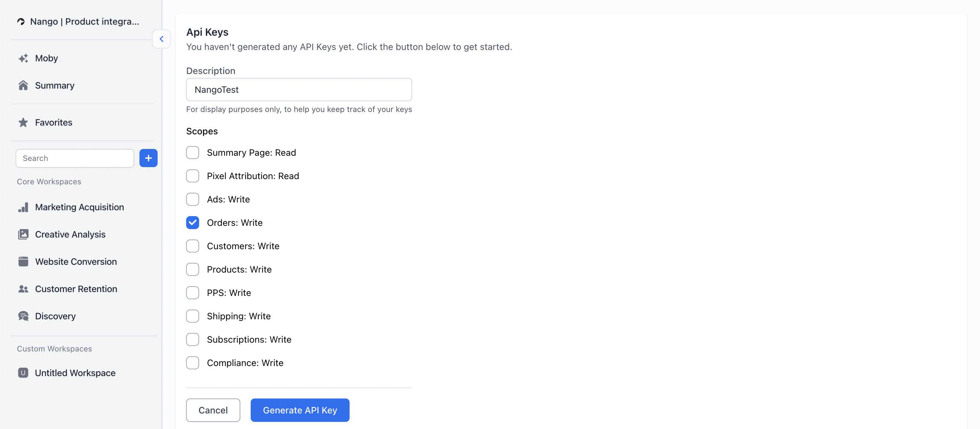Enable the Summary Page: Read scope
This screenshot has height=429, width=980.
(x=193, y=153)
